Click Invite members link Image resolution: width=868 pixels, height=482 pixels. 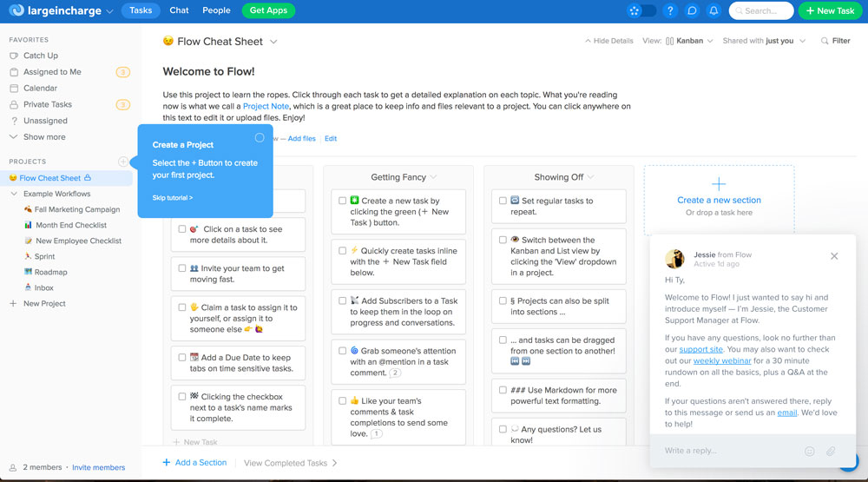tap(99, 467)
